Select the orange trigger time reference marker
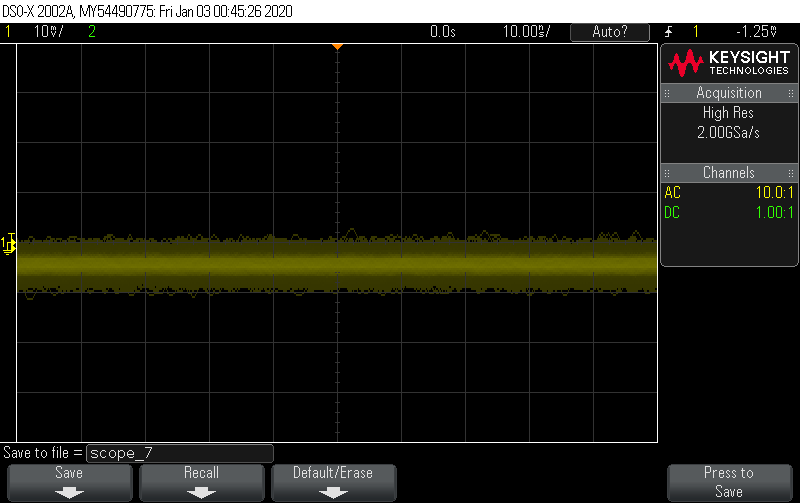This screenshot has height=503, width=800. (x=337, y=46)
